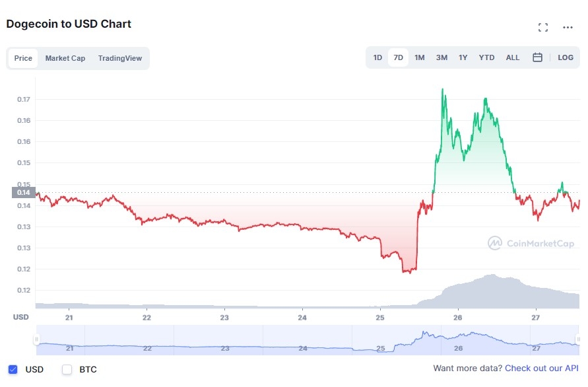Select the 1D time range
This screenshot has width=588, height=387.
(377, 57)
